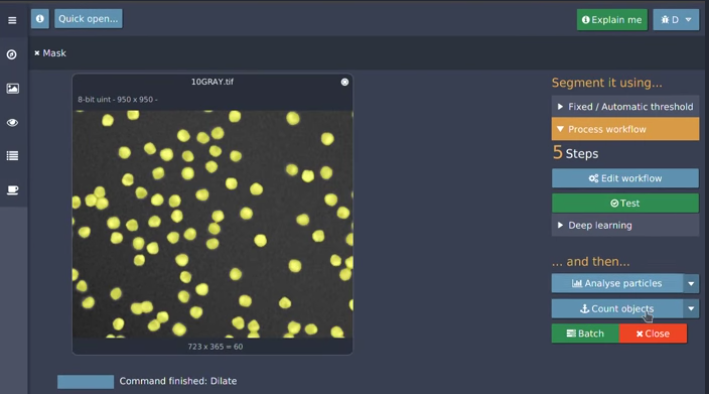Click the Edit workflow button

click(x=625, y=178)
